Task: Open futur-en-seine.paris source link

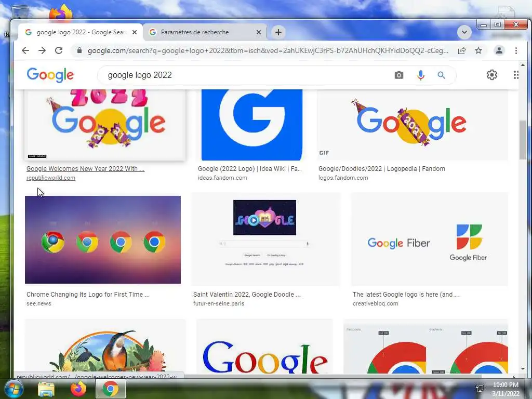Action: (219, 303)
